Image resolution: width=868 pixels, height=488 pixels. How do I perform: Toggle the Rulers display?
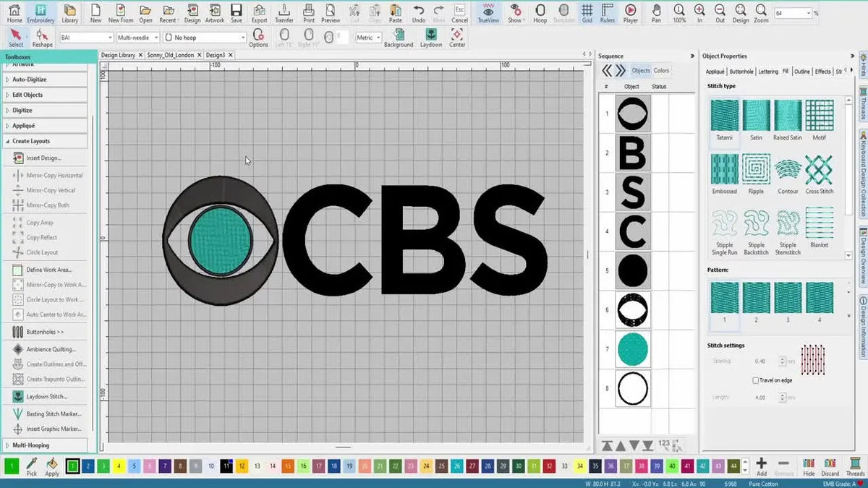click(x=608, y=13)
